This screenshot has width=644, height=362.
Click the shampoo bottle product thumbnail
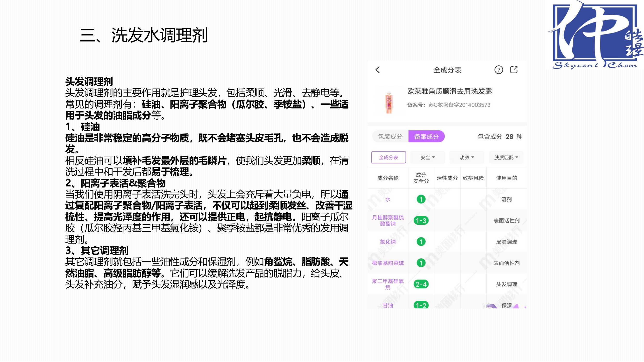(x=389, y=102)
